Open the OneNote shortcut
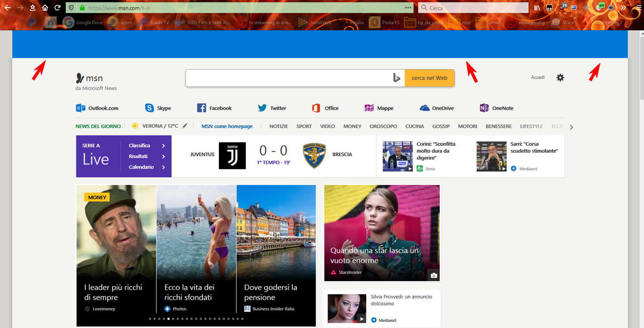This screenshot has height=328, width=644. coord(497,108)
